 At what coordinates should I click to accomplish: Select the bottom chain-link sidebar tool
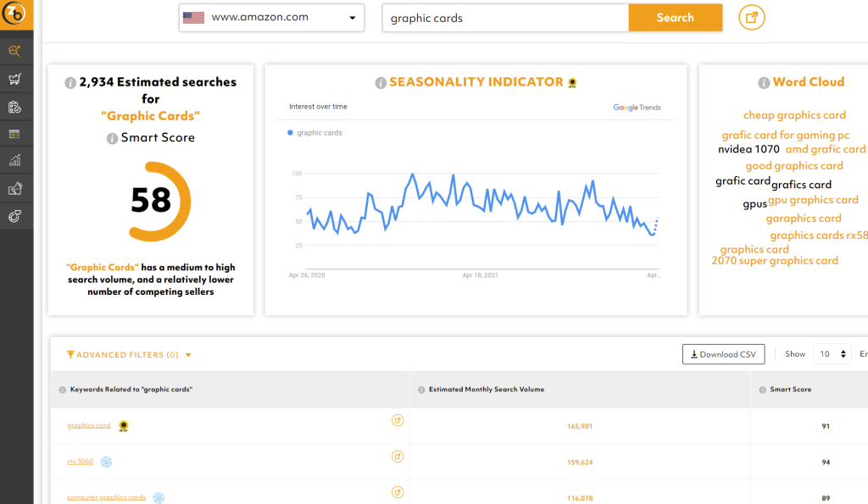coord(15,216)
